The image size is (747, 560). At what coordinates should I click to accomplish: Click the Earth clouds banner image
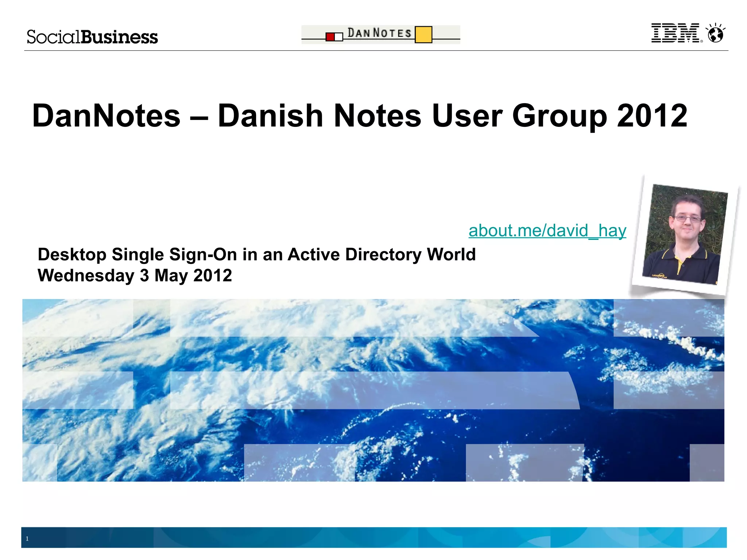coord(373,390)
